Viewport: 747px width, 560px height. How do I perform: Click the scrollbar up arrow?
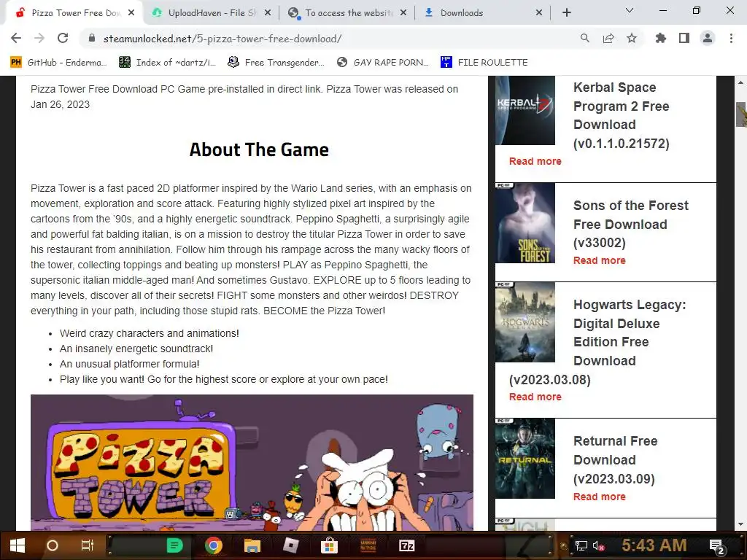point(741,82)
